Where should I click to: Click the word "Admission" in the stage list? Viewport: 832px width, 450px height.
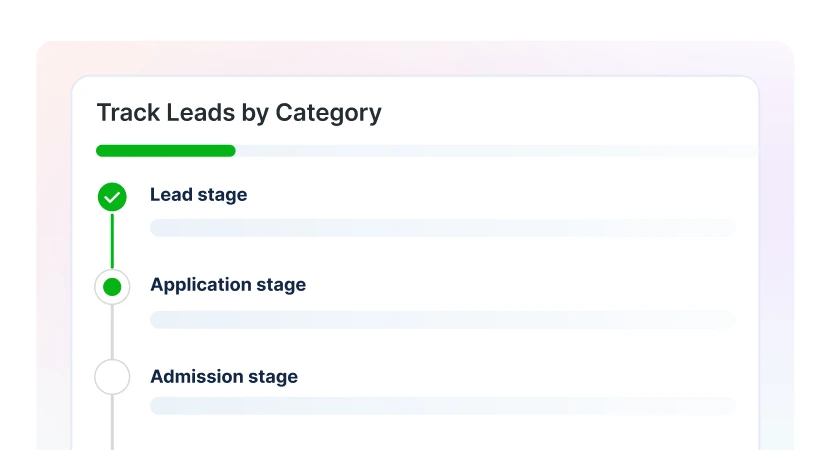tap(197, 377)
